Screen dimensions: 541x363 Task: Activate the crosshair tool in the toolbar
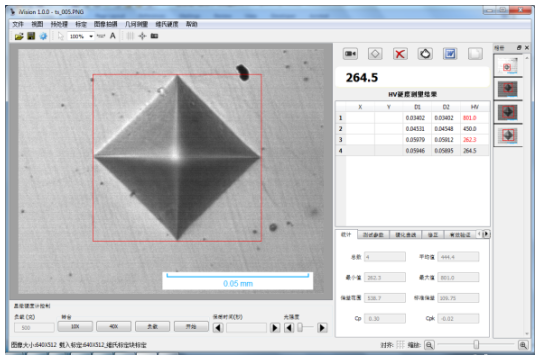(142, 36)
